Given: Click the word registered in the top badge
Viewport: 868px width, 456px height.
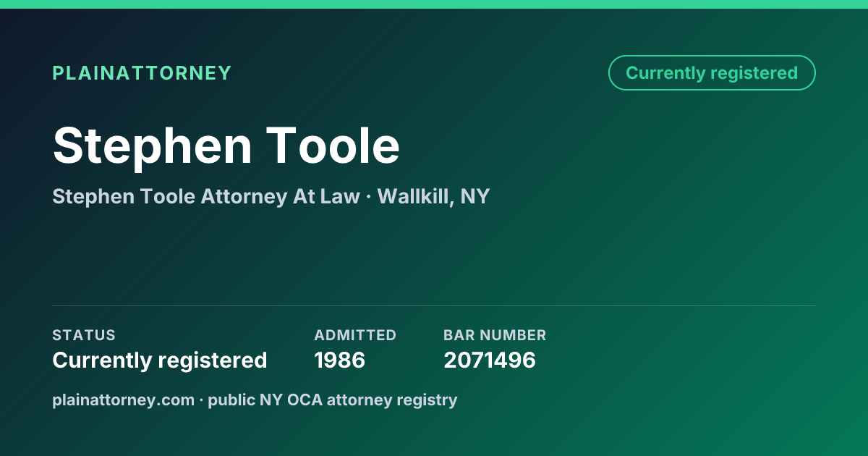Looking at the screenshot, I should click(754, 74).
